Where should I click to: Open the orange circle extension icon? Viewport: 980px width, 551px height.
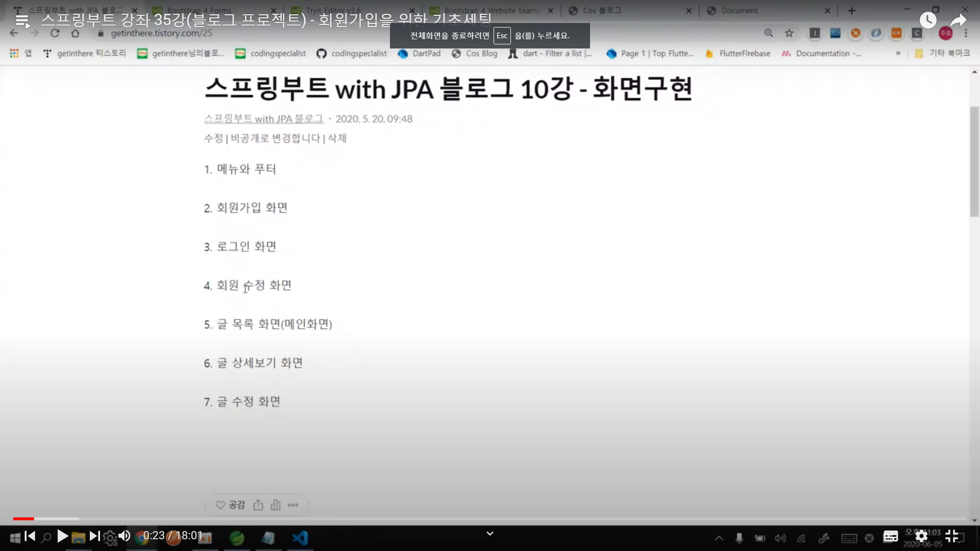click(x=855, y=33)
